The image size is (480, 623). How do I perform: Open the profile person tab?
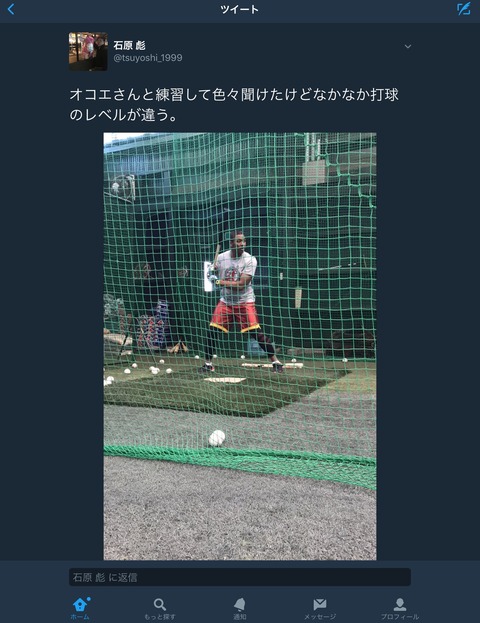(400, 604)
